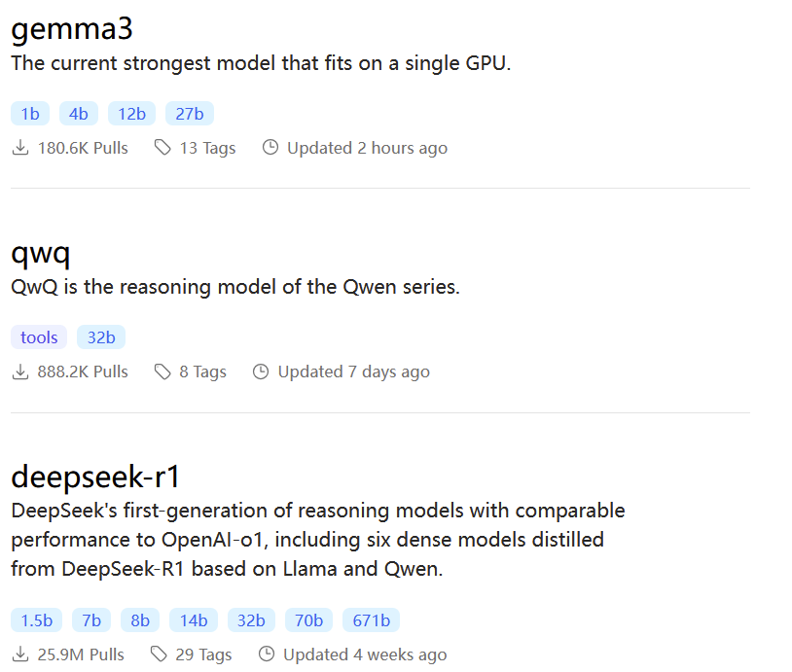Viewport: 792px width, 672px height.
Task: Open the deepseek-r1 model page
Action: point(92,476)
